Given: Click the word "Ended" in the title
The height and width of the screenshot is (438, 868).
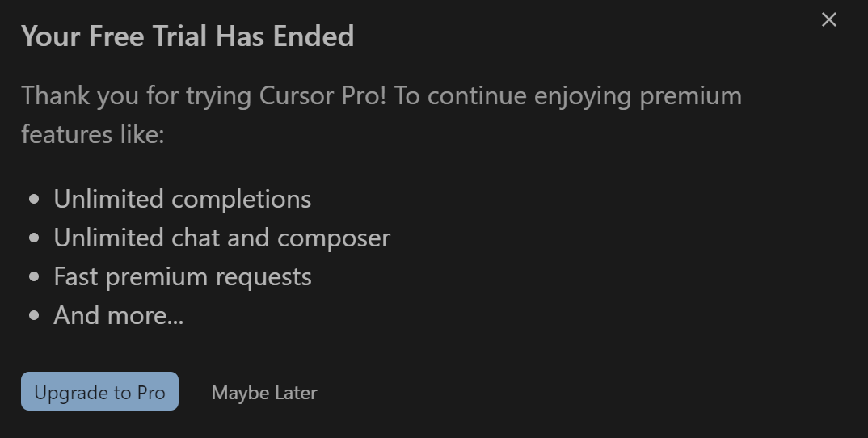Looking at the screenshot, I should pos(314,36).
